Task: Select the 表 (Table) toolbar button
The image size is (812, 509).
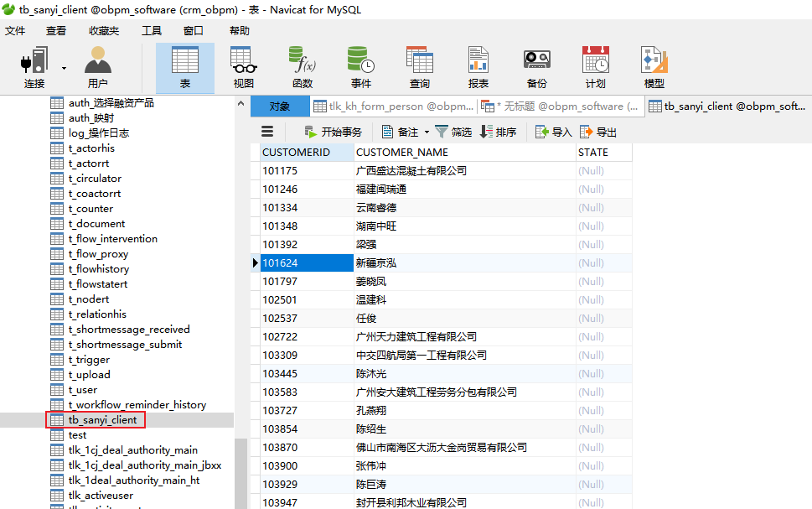Action: coord(185,68)
